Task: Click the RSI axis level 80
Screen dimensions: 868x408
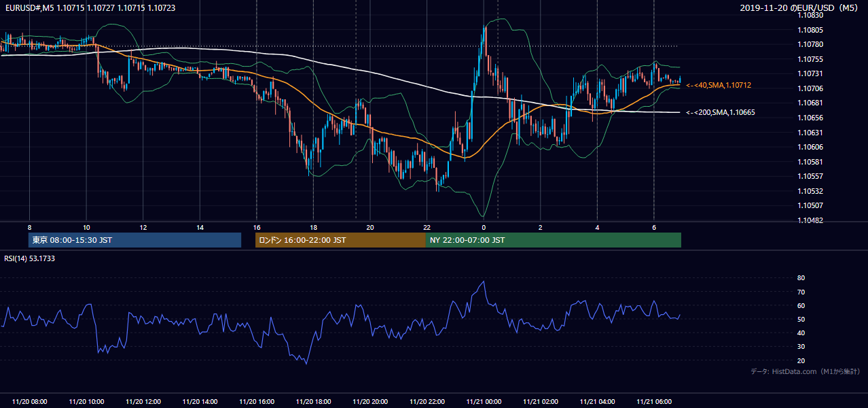Action: click(x=801, y=278)
